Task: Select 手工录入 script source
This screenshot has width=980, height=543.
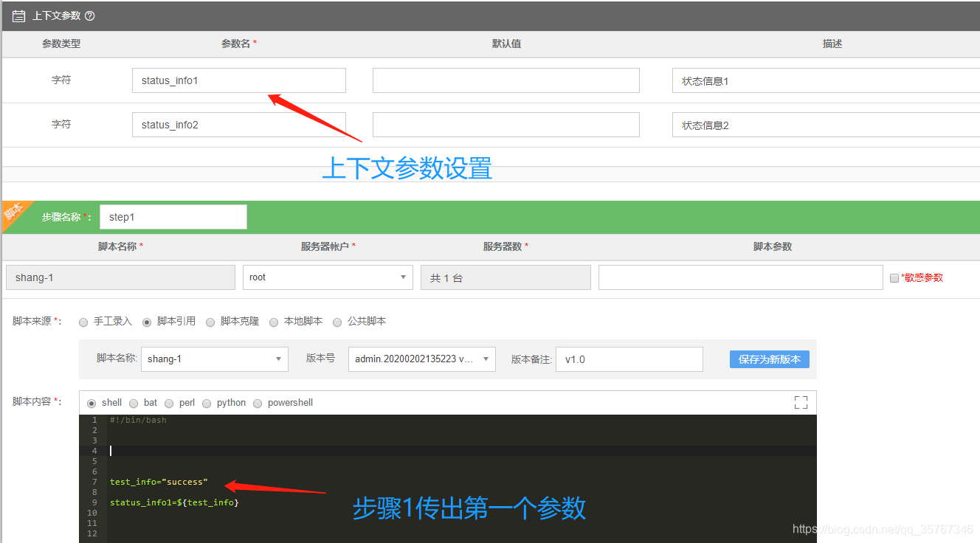Action: point(83,322)
